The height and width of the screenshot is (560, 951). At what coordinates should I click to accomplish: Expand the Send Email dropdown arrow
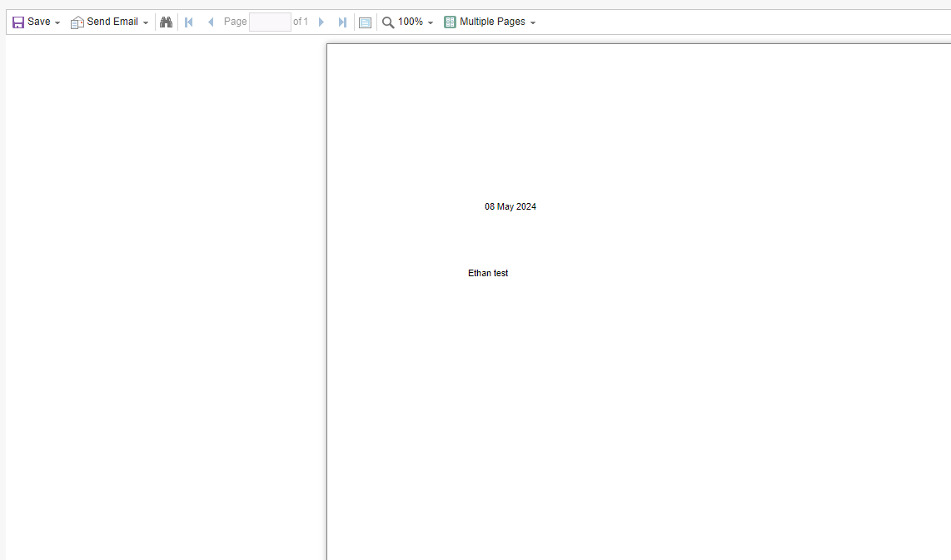(x=146, y=22)
